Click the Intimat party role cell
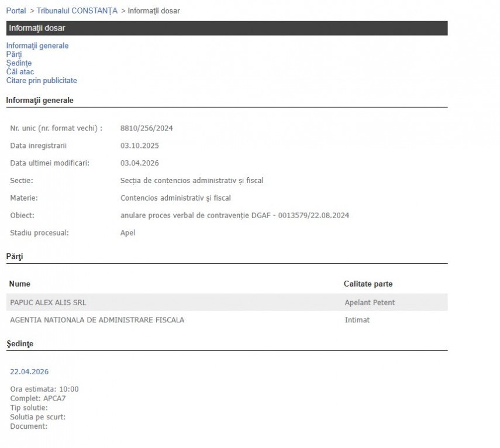The height and width of the screenshot is (448, 500). (x=357, y=320)
